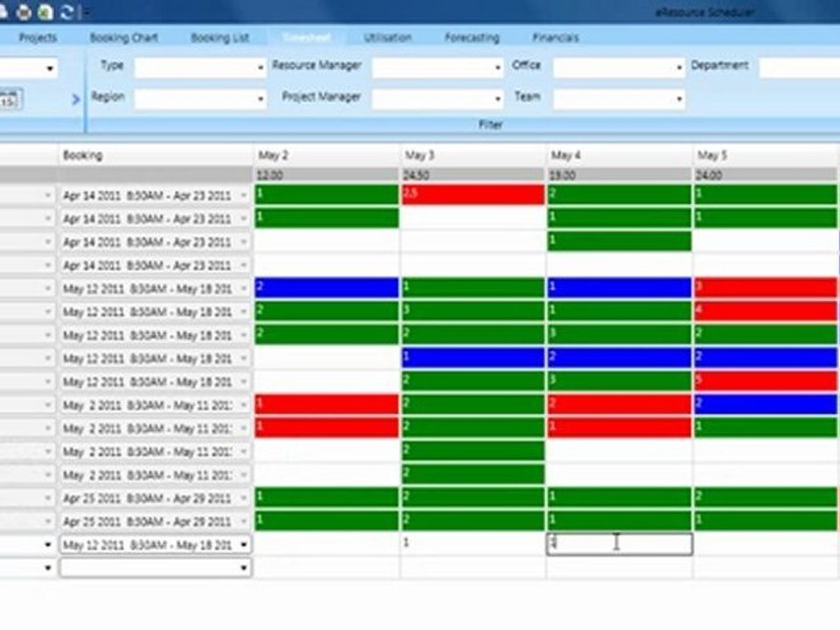
Task: Open the empty booking dropdown in the new row
Action: pyautogui.click(x=244, y=568)
